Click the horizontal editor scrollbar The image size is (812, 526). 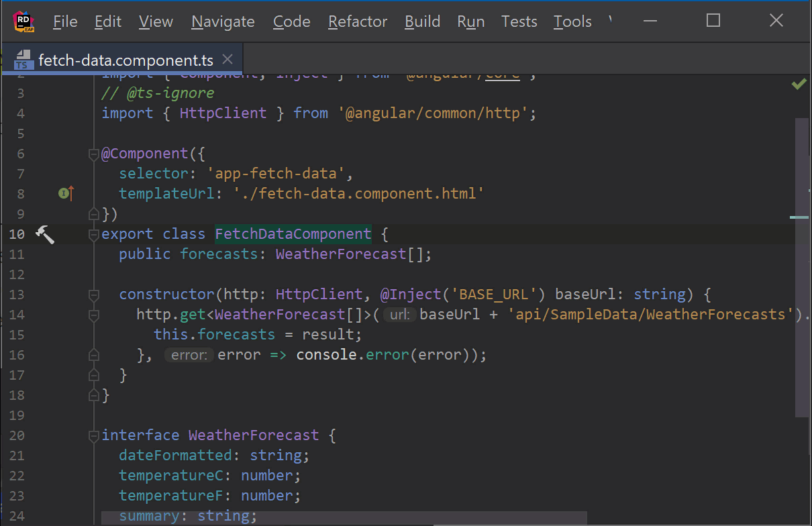tap(344, 519)
